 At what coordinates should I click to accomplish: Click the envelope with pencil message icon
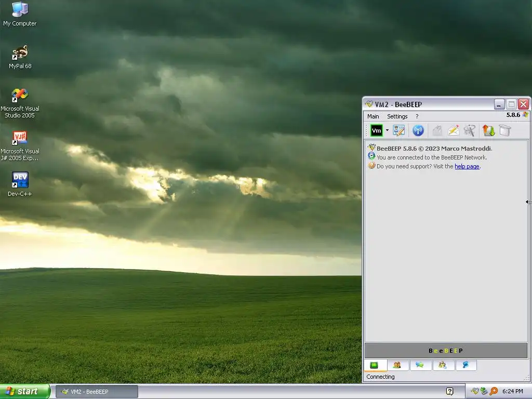coord(453,130)
